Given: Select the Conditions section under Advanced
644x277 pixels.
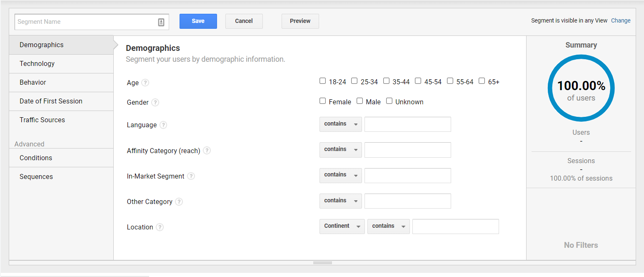Looking at the screenshot, I should click(x=36, y=158).
